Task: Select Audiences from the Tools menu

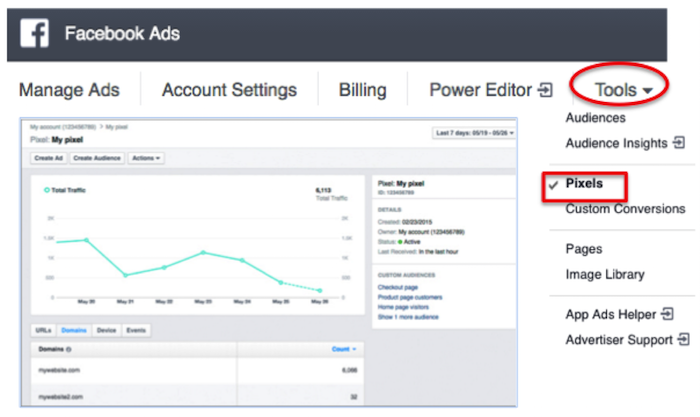Action: [596, 118]
